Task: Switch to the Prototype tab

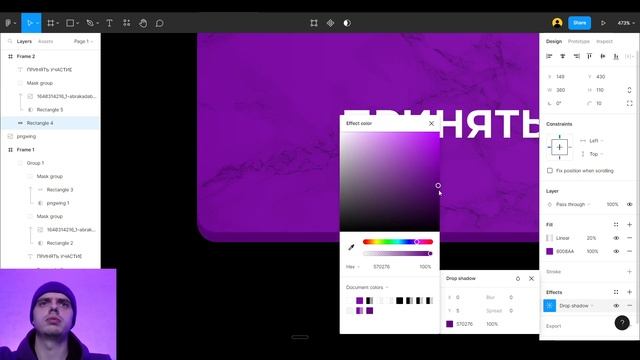Action: tap(579, 42)
